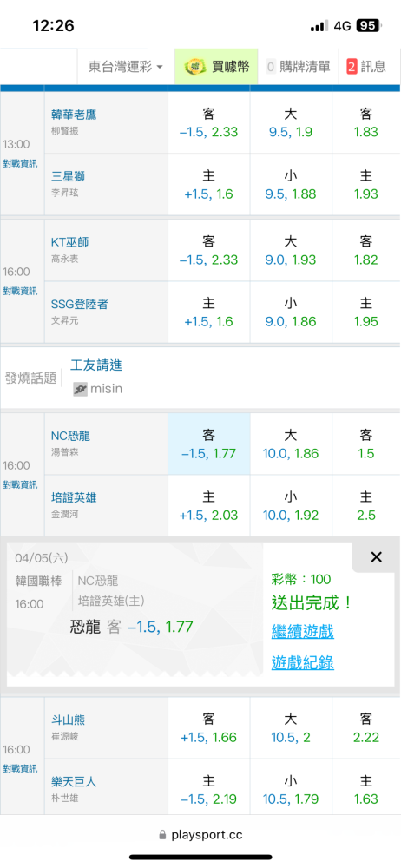The height and width of the screenshot is (868, 401).
Task: Click the misin user avatar icon
Action: [81, 389]
